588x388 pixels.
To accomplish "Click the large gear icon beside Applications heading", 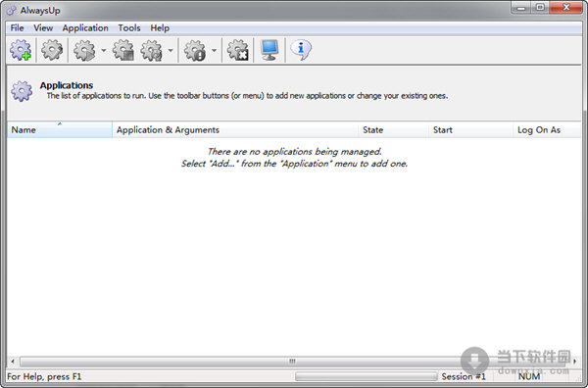I will click(22, 91).
